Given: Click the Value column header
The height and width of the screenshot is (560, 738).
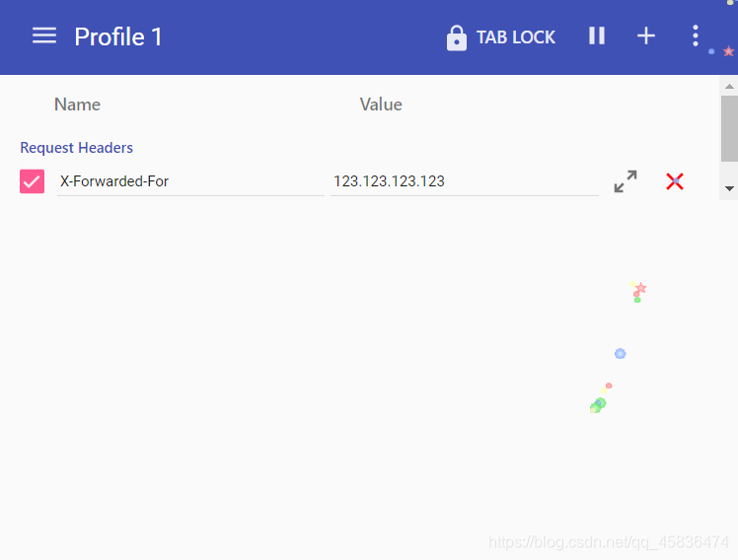Looking at the screenshot, I should pos(381,105).
